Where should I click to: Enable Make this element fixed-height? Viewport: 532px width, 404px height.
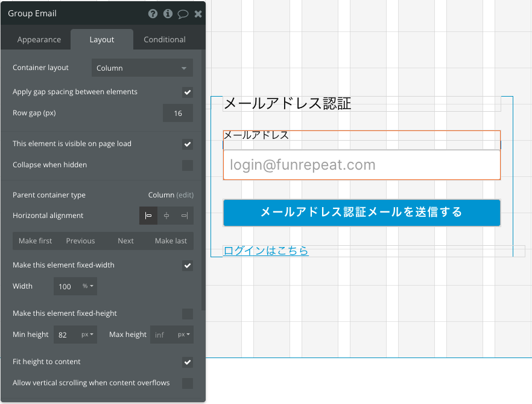tap(187, 313)
